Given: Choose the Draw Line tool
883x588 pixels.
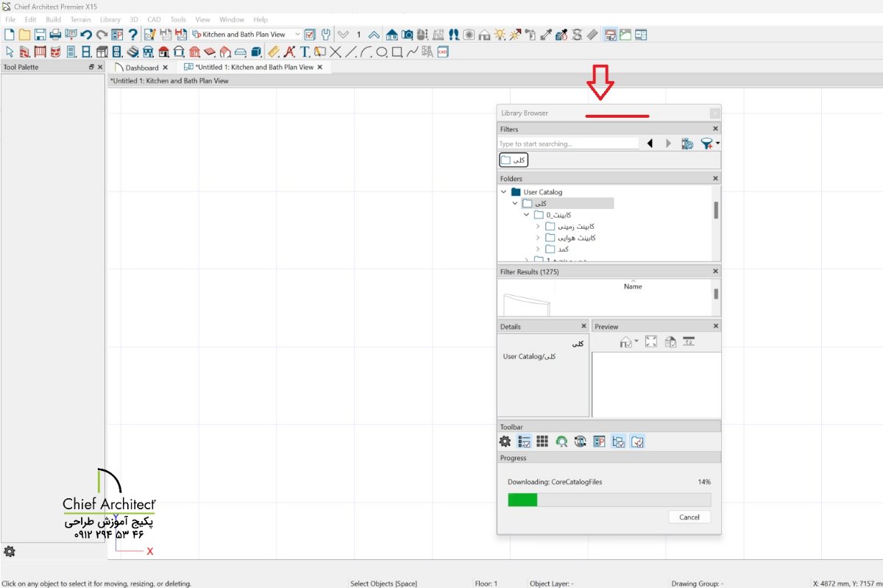Looking at the screenshot, I should (351, 52).
